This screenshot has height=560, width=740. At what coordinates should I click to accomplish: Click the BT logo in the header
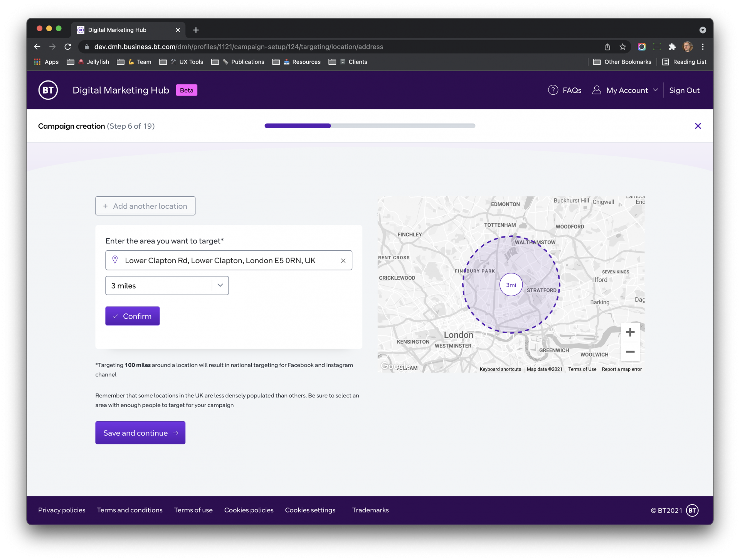click(48, 90)
